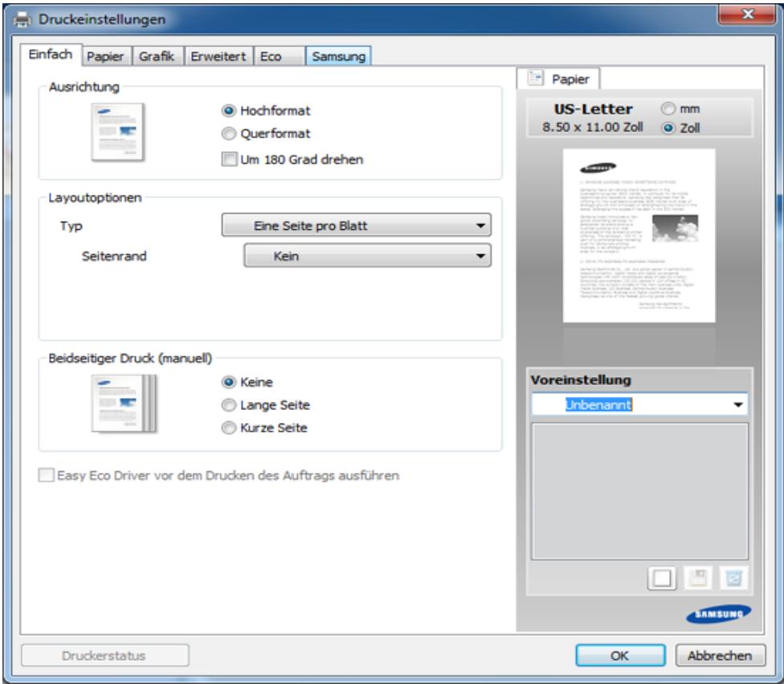The height and width of the screenshot is (684, 784).
Task: Click the empty preset description box
Action: click(639, 491)
